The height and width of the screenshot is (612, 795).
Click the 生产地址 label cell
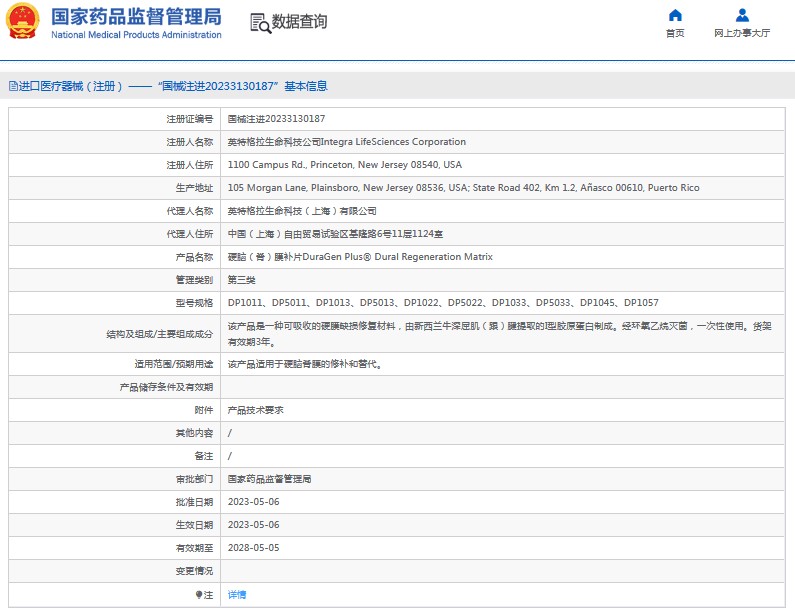pyautogui.click(x=115, y=188)
